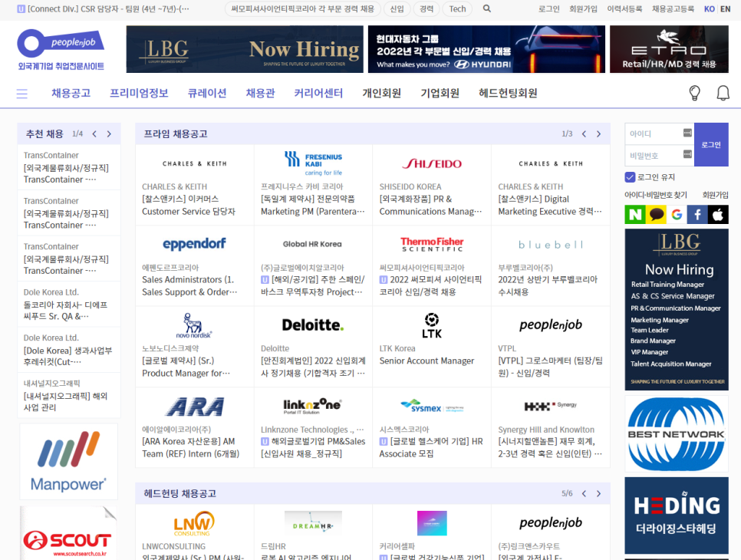The width and height of the screenshot is (741, 560).
Task: Open the HEDING 더라이징스타헤딩 banner
Action: [x=677, y=515]
